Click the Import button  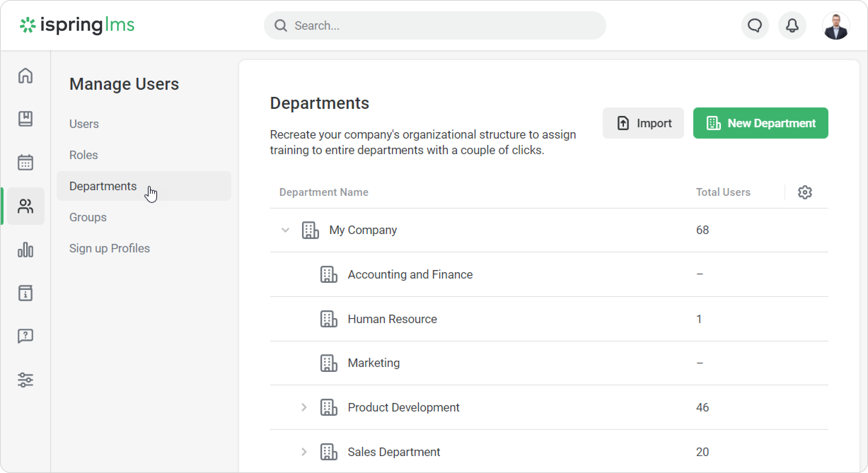coord(643,123)
